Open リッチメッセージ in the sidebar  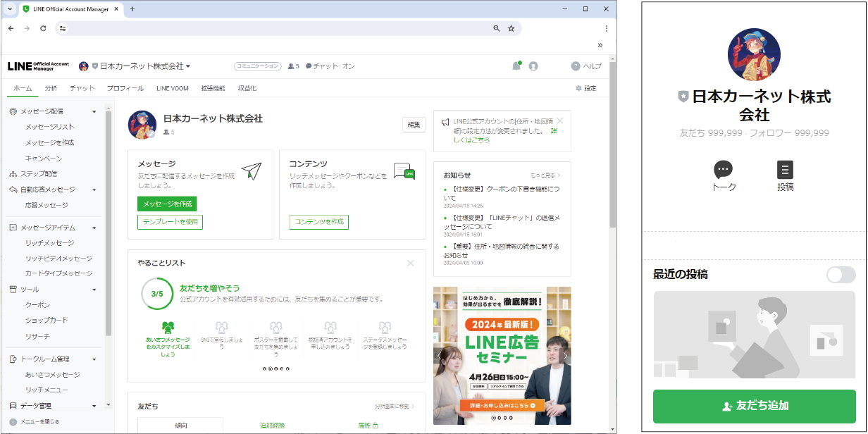[49, 243]
